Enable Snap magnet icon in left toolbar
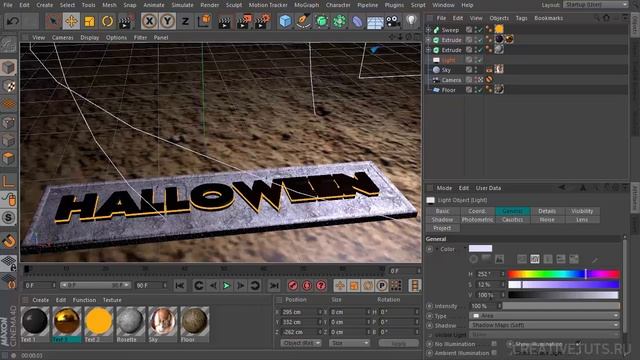Viewport: 640px width, 360px height. click(x=8, y=241)
